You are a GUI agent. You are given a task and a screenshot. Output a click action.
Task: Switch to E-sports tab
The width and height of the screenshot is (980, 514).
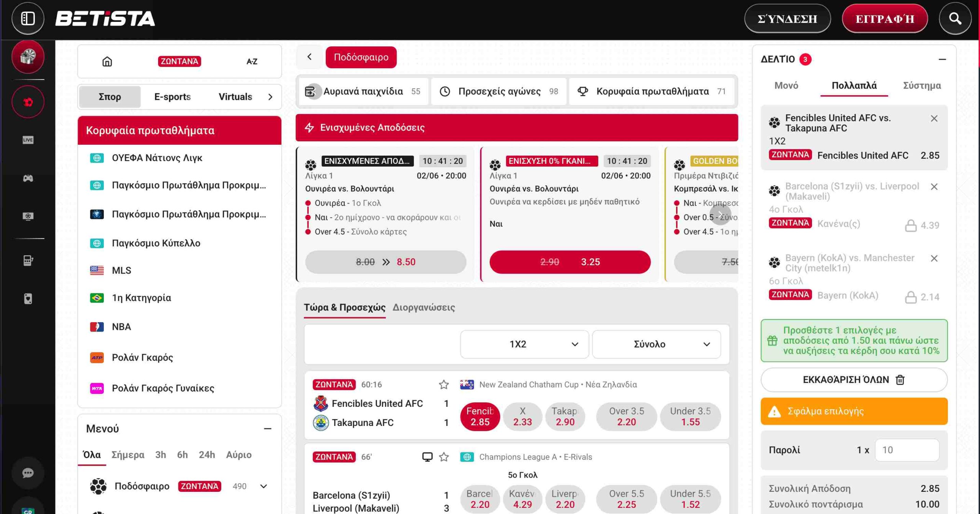coord(172,97)
